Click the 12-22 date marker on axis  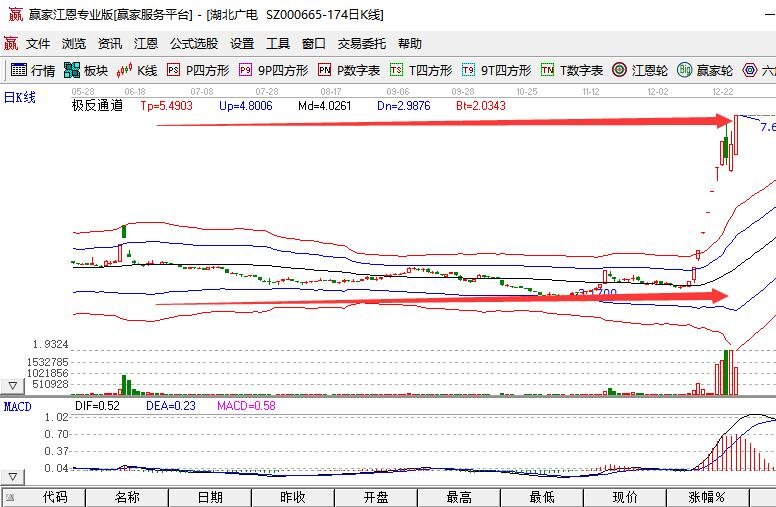click(x=723, y=92)
